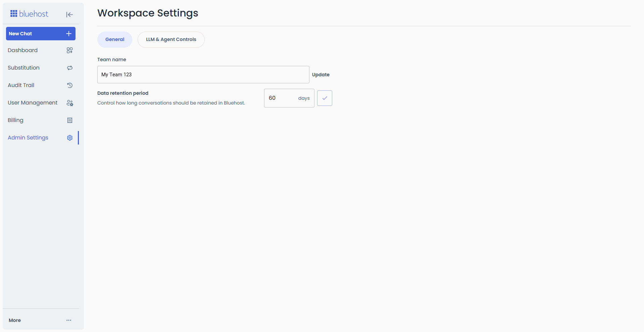
Task: Collapse the sidebar with the arrow icon
Action: point(69,14)
